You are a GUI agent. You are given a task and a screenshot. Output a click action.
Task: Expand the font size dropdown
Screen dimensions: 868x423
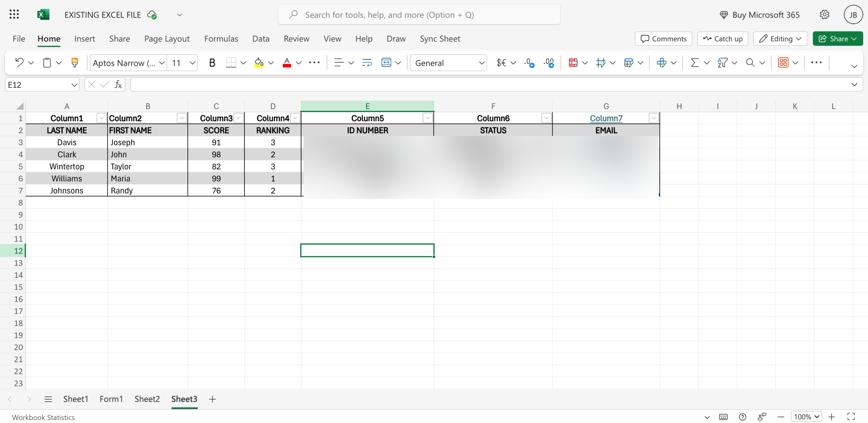[192, 63]
